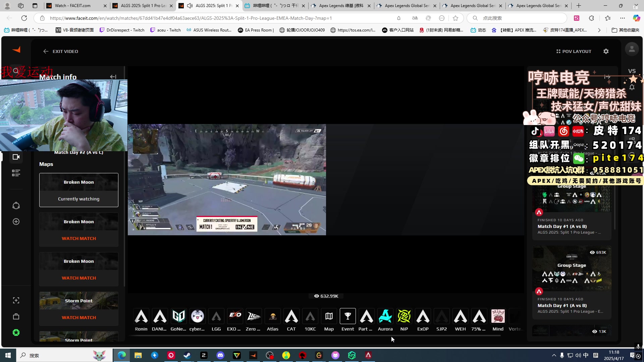Click the browser search box
This screenshot has width=644, height=362.
click(517, 18)
